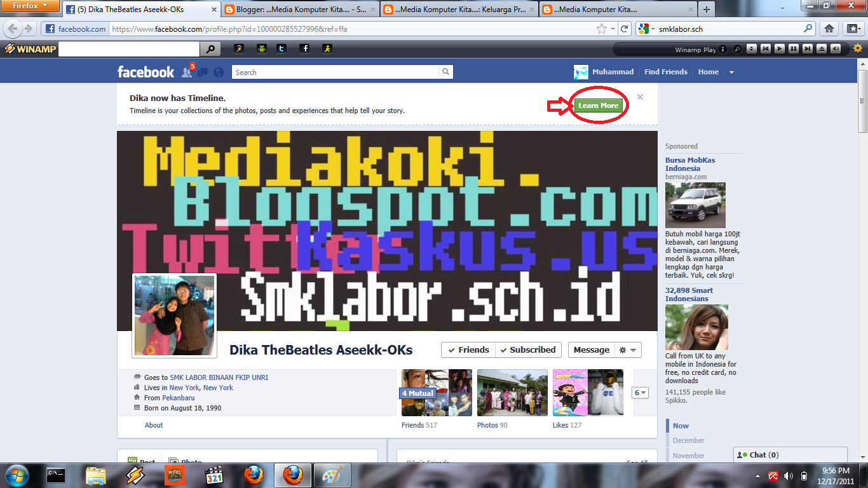
Task: Toggle the Subscribed button
Action: pyautogui.click(x=529, y=349)
